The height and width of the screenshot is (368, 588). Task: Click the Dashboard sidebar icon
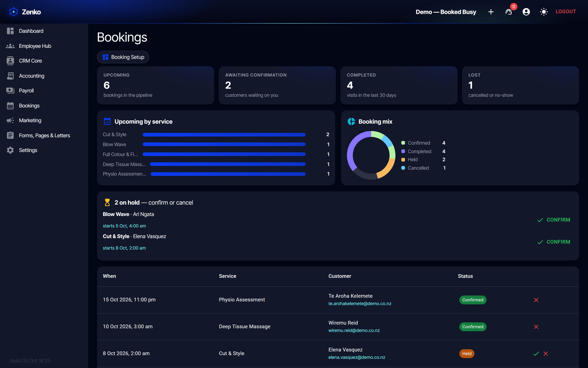click(10, 31)
